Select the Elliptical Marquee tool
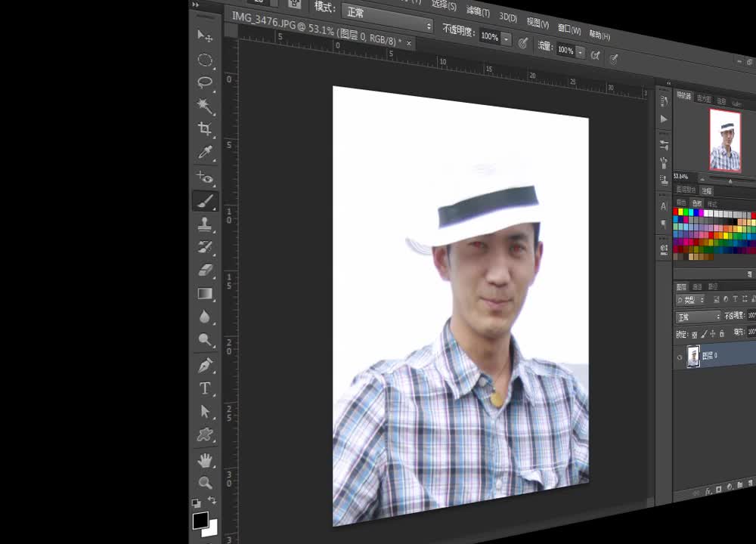The width and height of the screenshot is (756, 544). click(x=205, y=60)
